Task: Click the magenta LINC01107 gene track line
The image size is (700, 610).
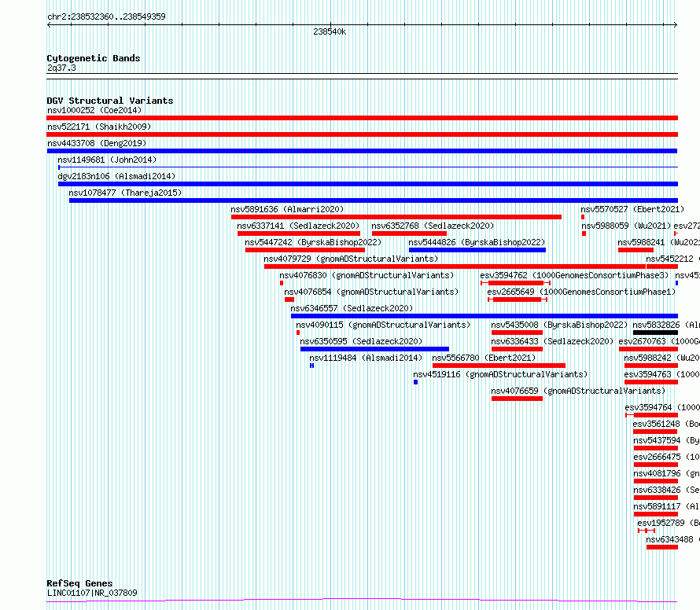Action: (x=362, y=601)
